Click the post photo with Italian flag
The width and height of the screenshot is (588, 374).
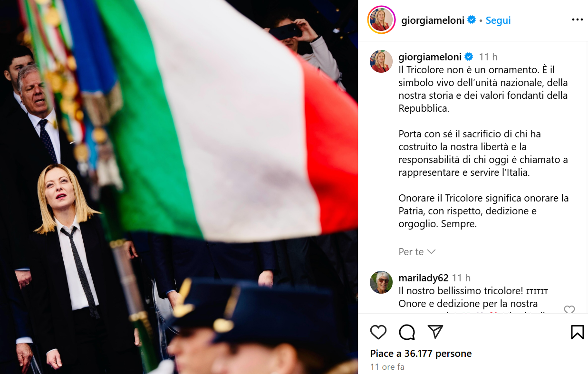(179, 187)
